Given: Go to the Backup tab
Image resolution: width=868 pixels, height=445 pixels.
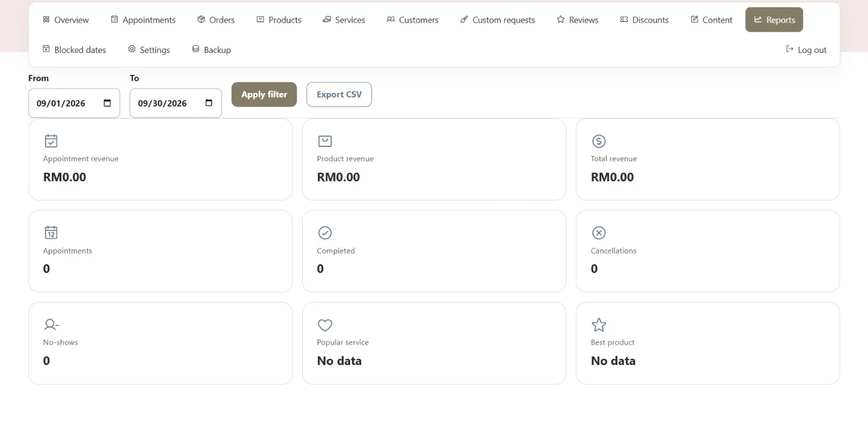Looking at the screenshot, I should (x=211, y=50).
